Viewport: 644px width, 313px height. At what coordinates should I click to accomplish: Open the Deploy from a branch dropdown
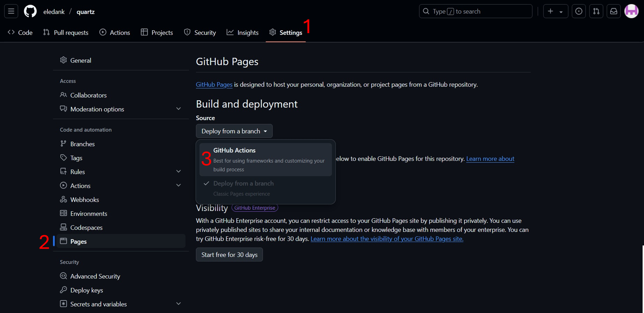(x=234, y=131)
